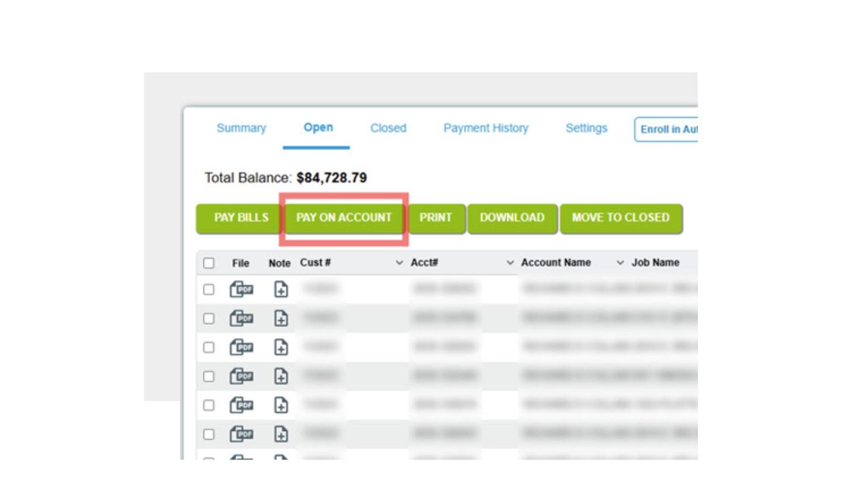Add a note to third table row
The width and height of the screenshot is (868, 488).
(281, 347)
